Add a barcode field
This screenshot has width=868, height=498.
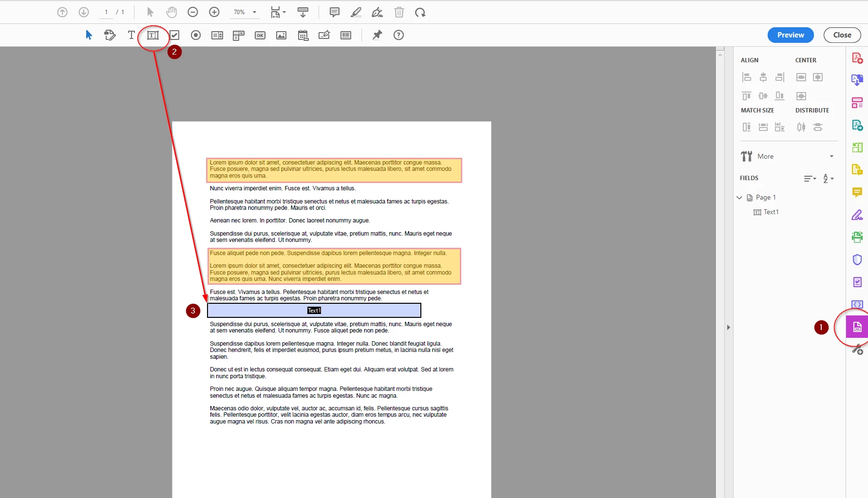(x=346, y=35)
